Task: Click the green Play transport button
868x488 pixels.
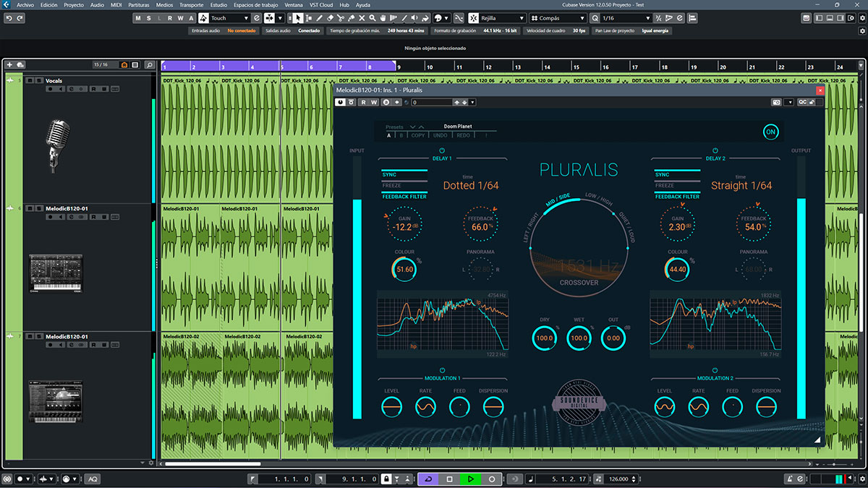Action: tap(470, 479)
